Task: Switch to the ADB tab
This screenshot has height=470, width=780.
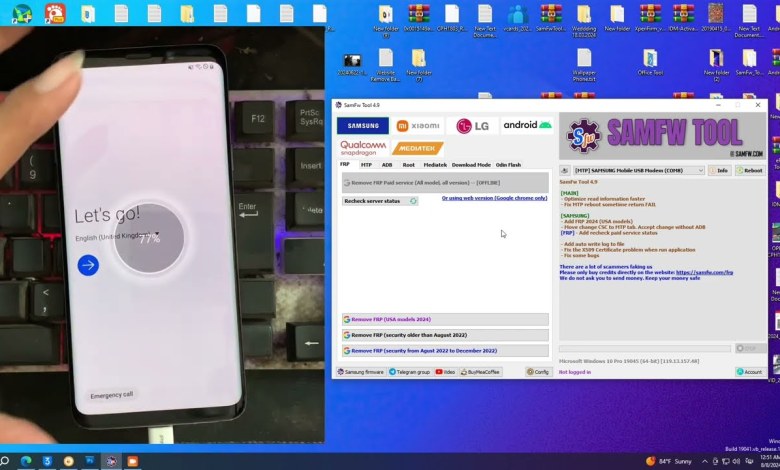Action: point(387,165)
